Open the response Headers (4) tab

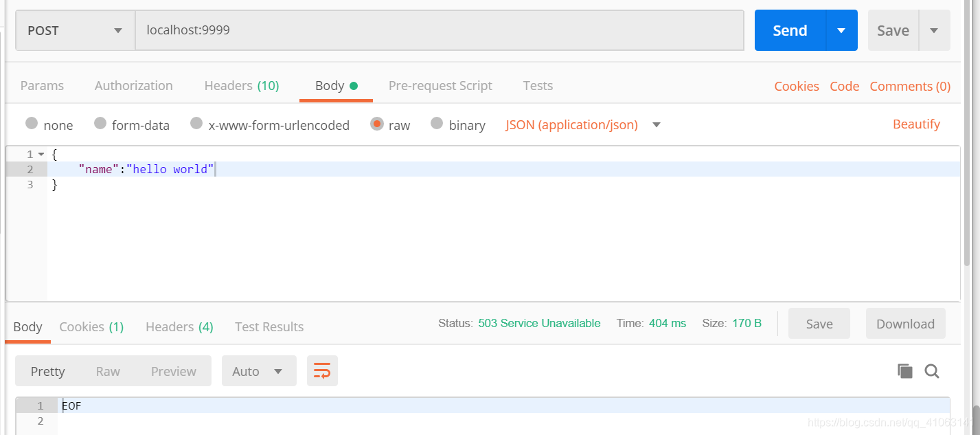179,327
